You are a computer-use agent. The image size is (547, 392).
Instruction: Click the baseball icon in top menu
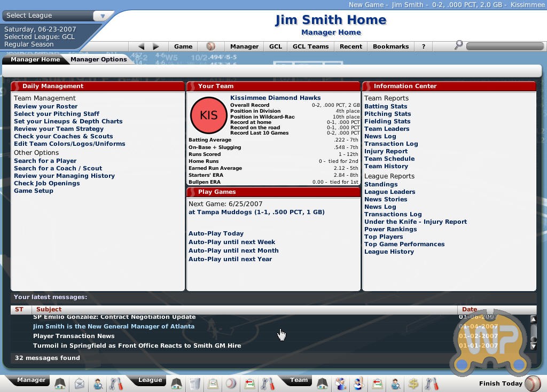(x=211, y=46)
